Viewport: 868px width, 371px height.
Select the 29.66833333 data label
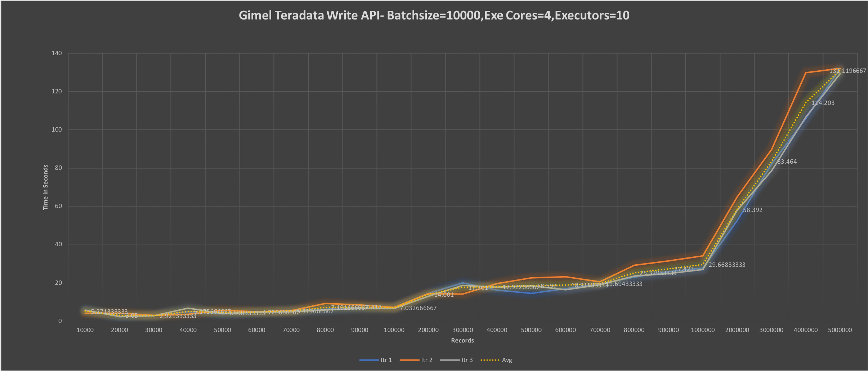pos(727,265)
